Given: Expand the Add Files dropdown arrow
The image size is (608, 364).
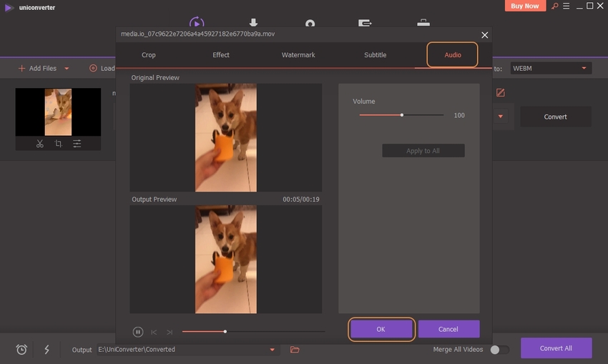Looking at the screenshot, I should click(x=67, y=69).
